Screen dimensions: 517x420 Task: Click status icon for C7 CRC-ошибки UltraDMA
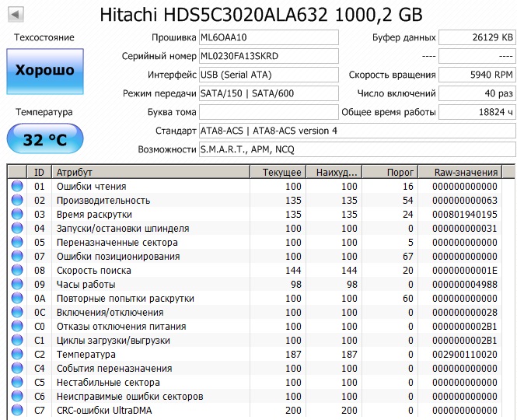pos(17,410)
